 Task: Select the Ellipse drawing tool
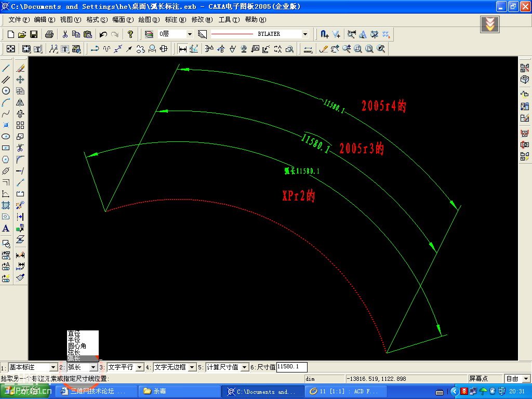coord(6,137)
